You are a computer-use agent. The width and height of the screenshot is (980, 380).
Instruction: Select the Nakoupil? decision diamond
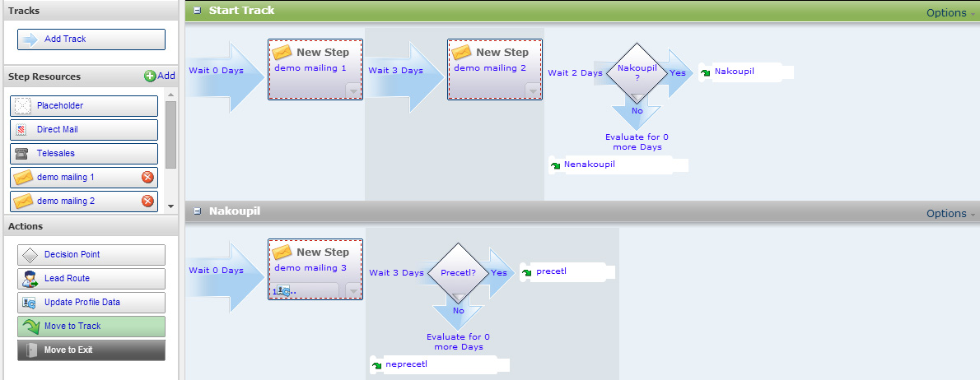click(637, 72)
